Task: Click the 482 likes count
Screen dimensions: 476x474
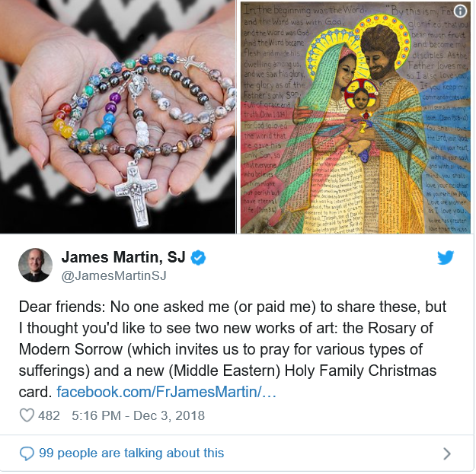Action: (49, 415)
